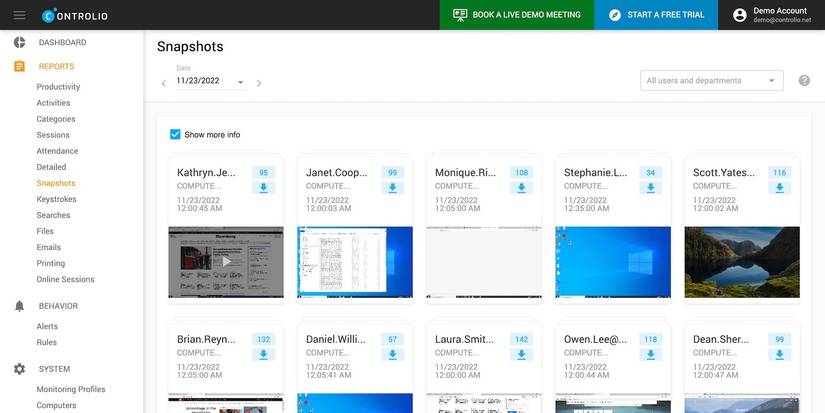Screen dimensions: 825x413
Task: Uncheck the Show more info checkbox
Action: [x=175, y=135]
